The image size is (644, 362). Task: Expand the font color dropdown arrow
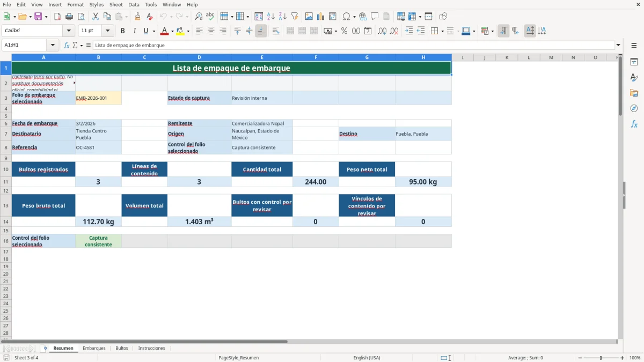172,31
